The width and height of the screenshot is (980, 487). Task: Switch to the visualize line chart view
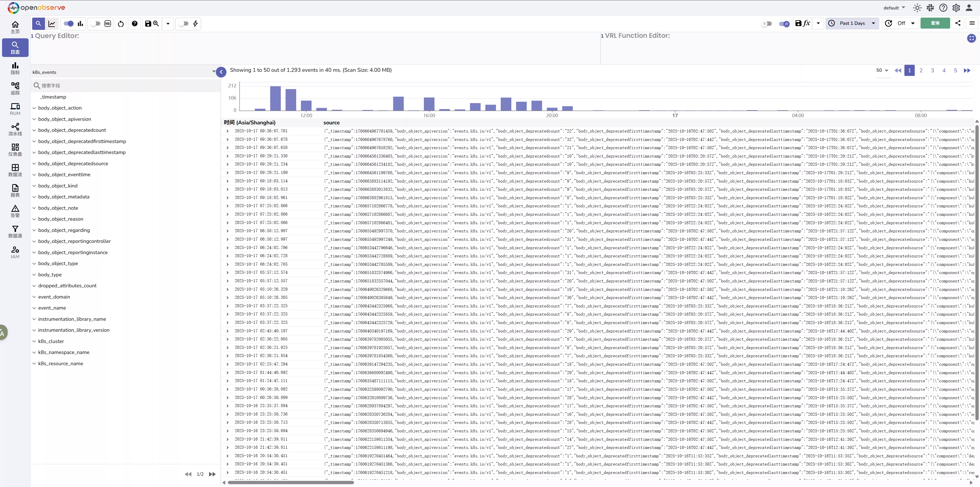click(x=52, y=23)
